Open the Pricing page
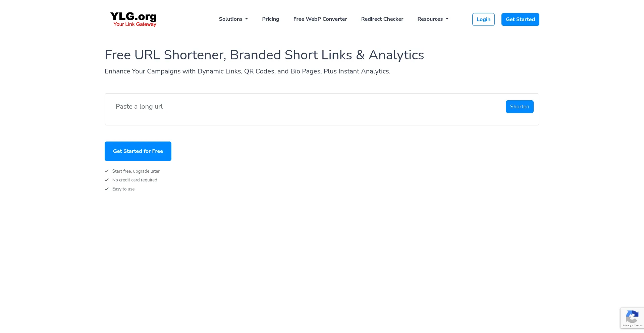This screenshot has height=333, width=644. [270, 19]
